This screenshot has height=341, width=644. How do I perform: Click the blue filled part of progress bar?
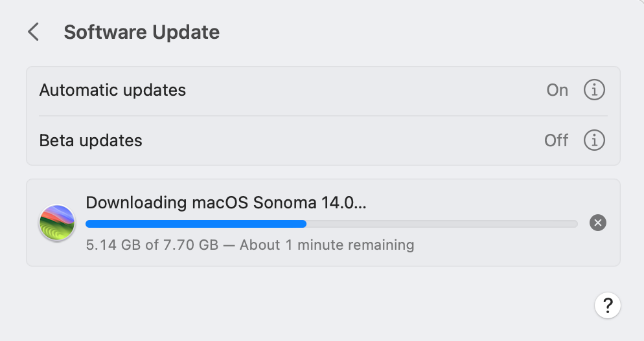194,224
